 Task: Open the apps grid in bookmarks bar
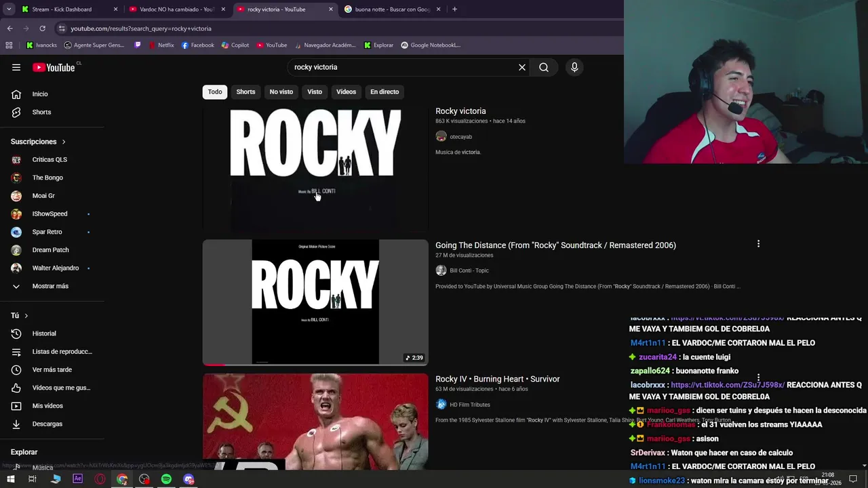9,45
